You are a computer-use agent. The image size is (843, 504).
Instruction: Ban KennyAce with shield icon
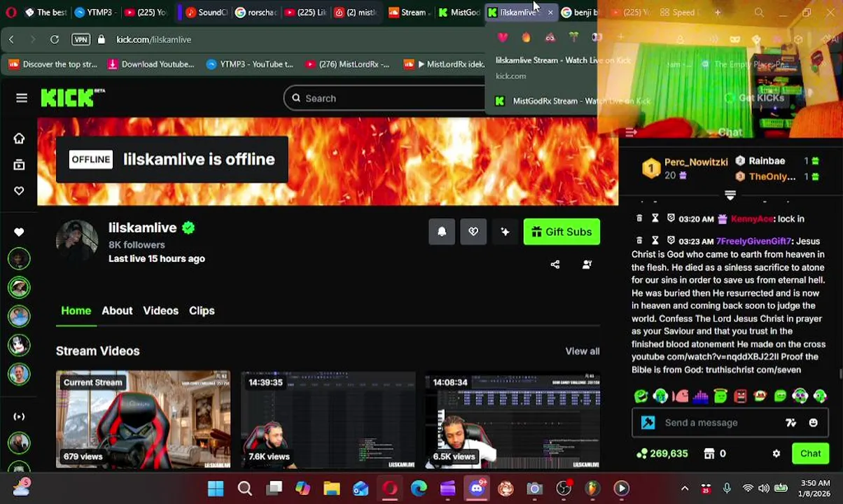(671, 219)
